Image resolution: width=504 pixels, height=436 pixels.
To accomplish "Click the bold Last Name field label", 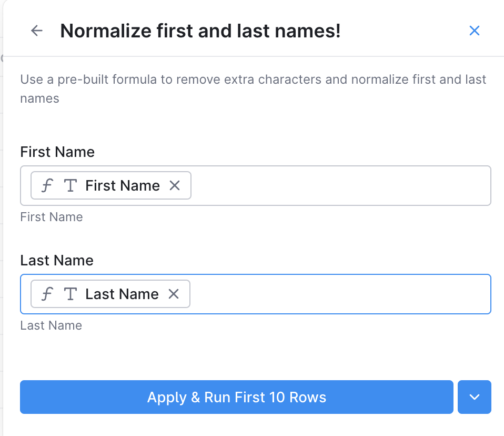I will coord(57,261).
